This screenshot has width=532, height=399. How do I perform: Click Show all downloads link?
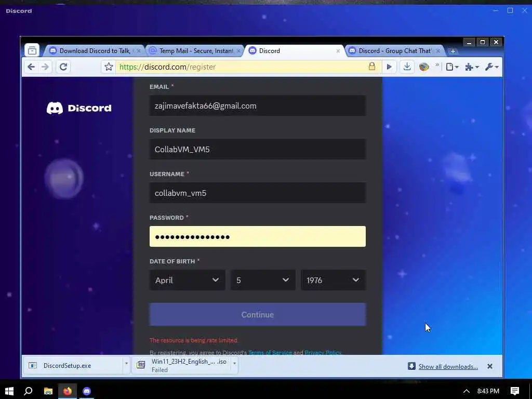point(448,366)
